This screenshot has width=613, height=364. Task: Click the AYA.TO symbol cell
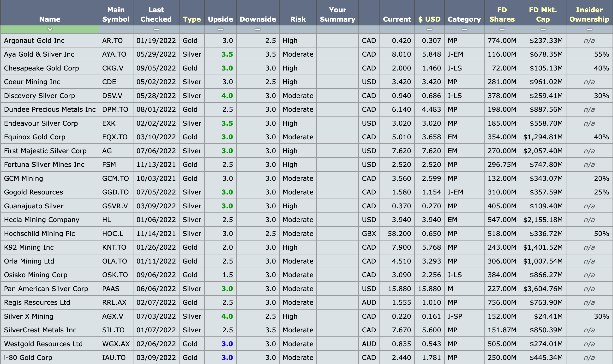click(x=114, y=54)
